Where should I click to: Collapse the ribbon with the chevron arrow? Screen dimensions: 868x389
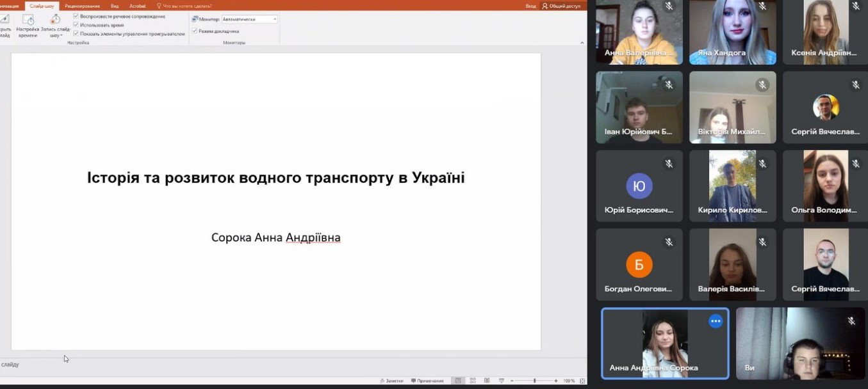point(582,43)
